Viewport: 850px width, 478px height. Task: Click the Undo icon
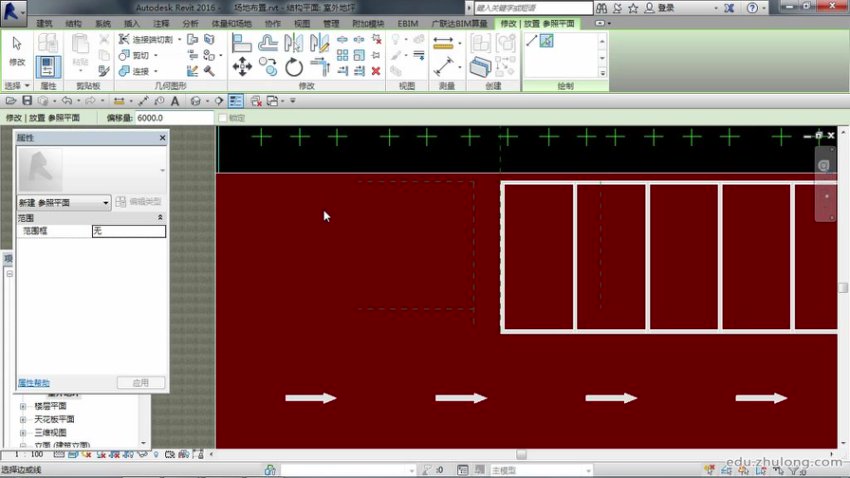(67, 101)
